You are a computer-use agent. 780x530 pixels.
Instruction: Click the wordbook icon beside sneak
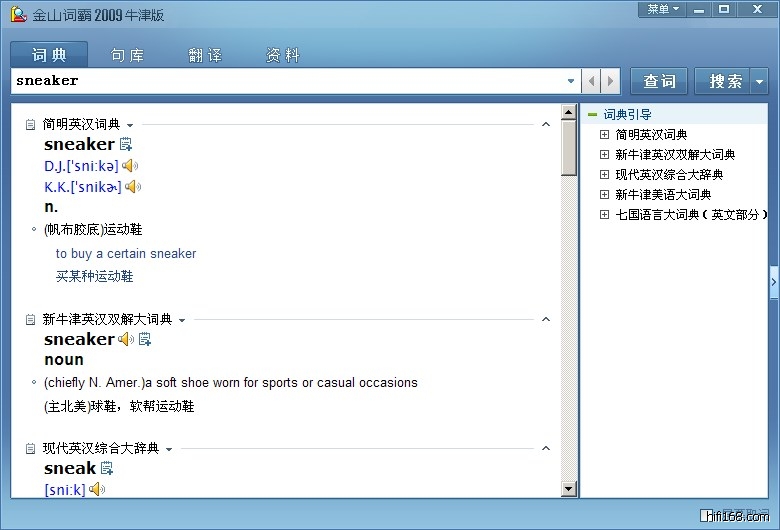pyautogui.click(x=107, y=469)
